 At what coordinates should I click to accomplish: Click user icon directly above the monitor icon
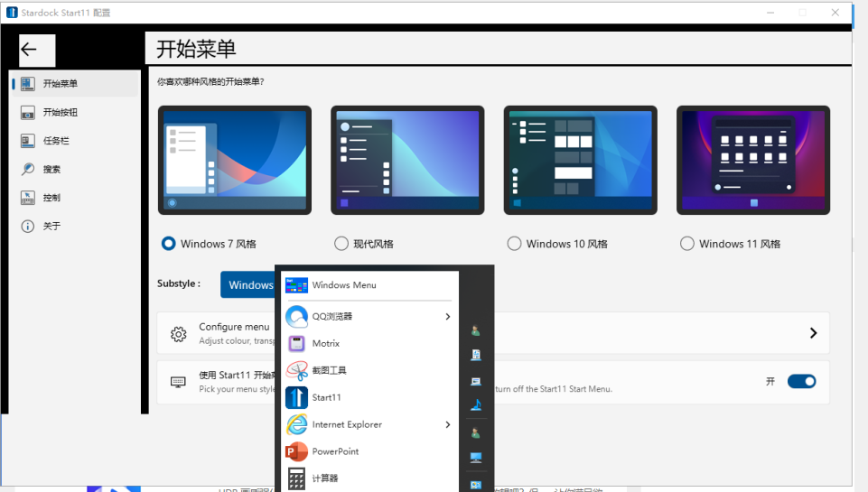point(475,433)
